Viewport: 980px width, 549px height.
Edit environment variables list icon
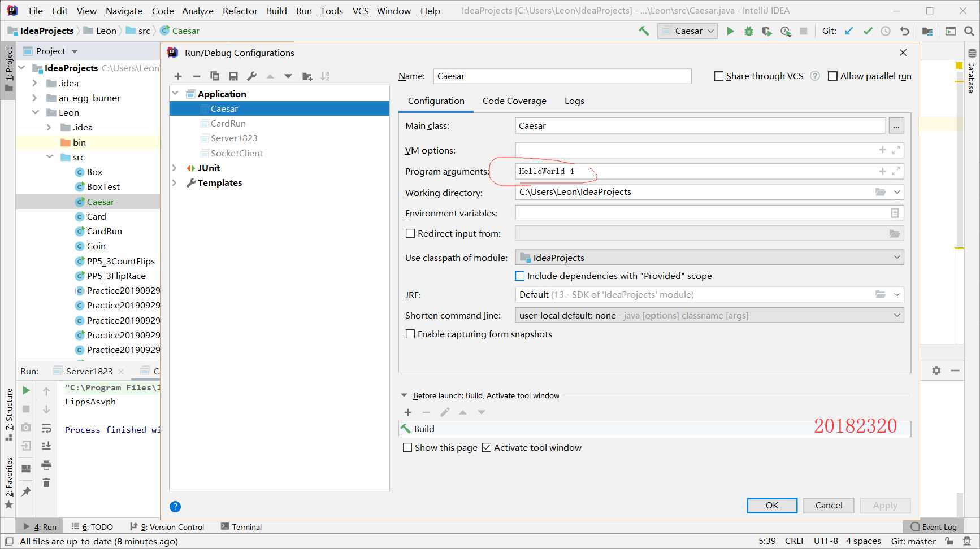coord(895,213)
